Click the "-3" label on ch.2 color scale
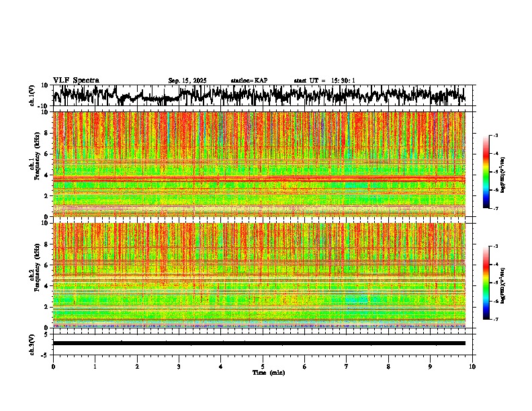This screenshot has width=532, height=411. (x=495, y=246)
